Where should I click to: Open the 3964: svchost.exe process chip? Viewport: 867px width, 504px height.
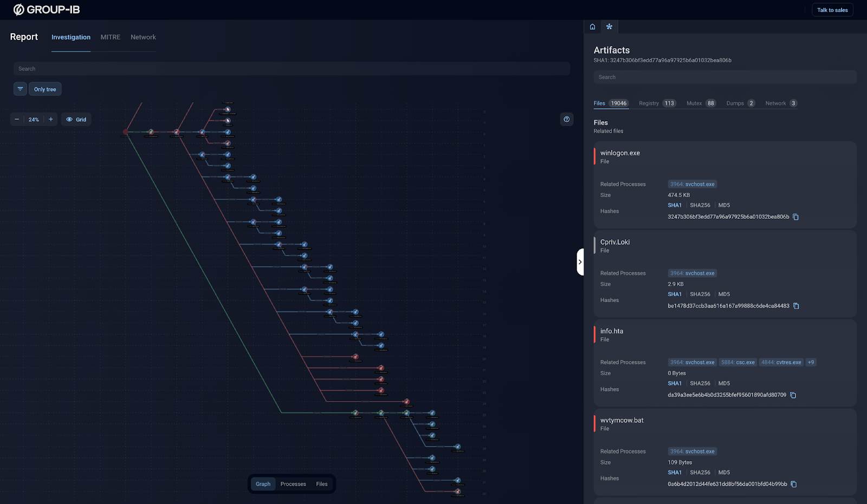click(692, 184)
